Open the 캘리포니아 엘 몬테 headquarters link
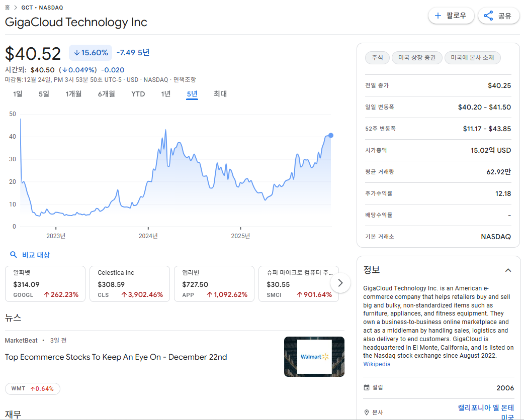Image resolution: width=524 pixels, height=420 pixels. pos(486,407)
